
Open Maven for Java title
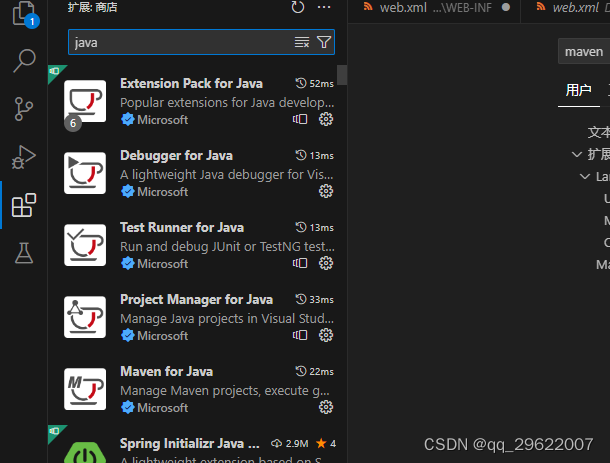click(167, 372)
